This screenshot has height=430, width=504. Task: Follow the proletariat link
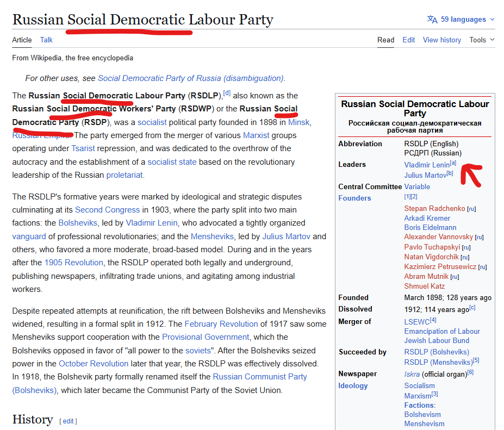point(125,175)
